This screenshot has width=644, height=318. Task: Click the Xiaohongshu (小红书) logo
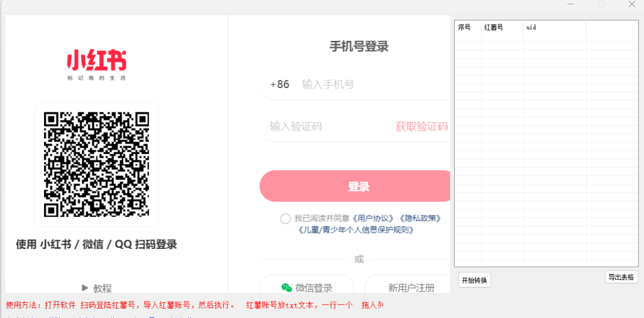96,63
